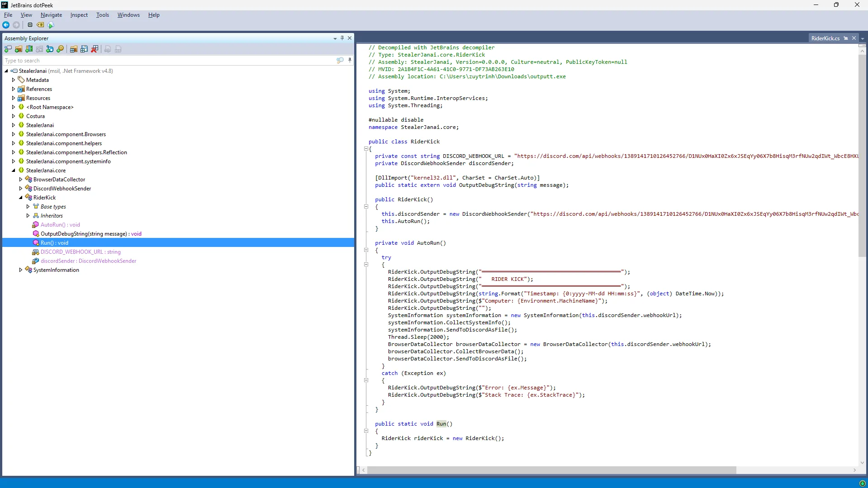The image size is (868, 488).
Task: Click the cloud with green play icon
Action: 51,25
